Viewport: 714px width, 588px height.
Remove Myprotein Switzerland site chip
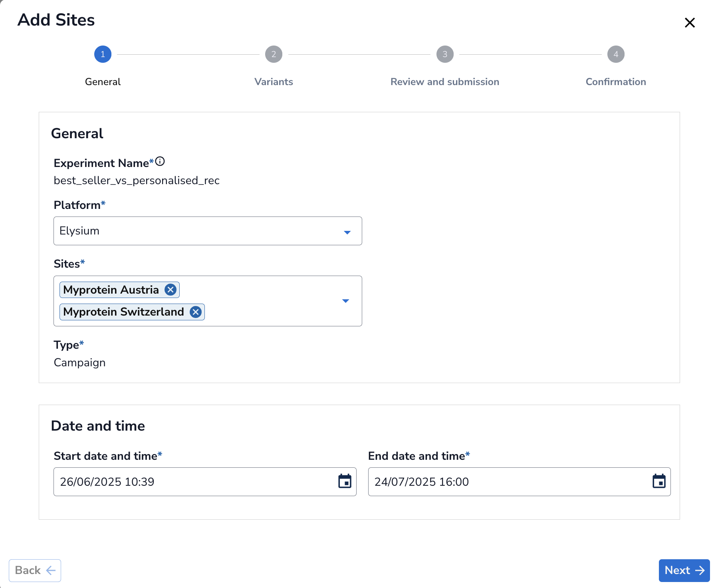click(x=195, y=312)
